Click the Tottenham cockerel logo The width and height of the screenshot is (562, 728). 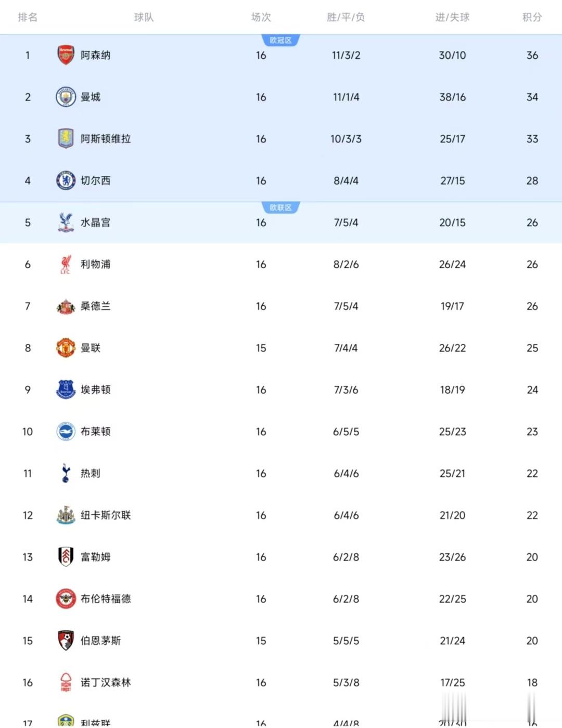pos(66,473)
